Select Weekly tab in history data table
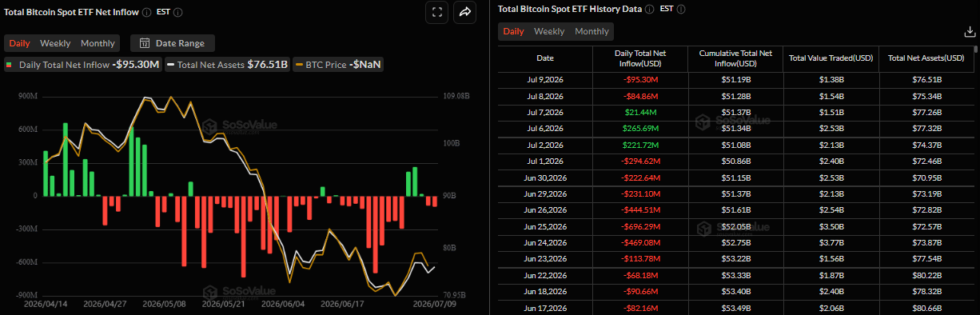The image size is (980, 315). click(x=549, y=31)
